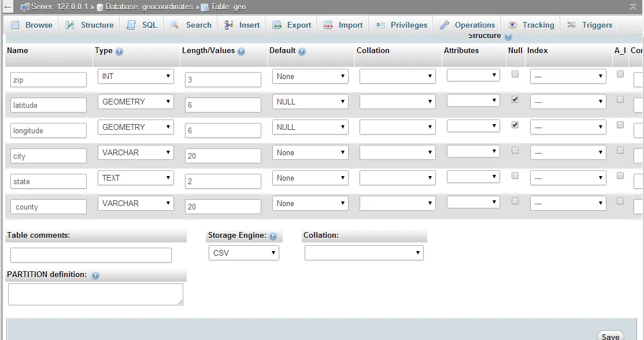Click the Import tab icon
644x340 pixels.
click(328, 25)
